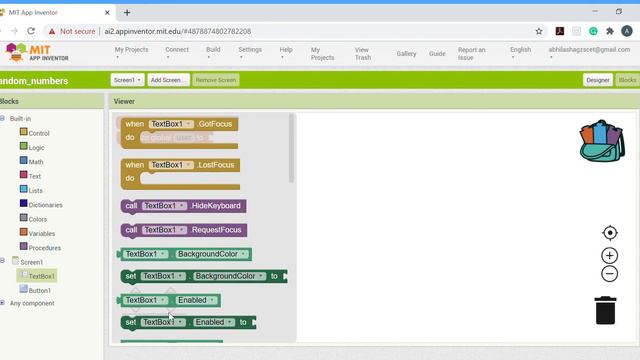Pick the call TextBox1.RequestFocus block
This screenshot has width=640, height=360.
click(184, 230)
